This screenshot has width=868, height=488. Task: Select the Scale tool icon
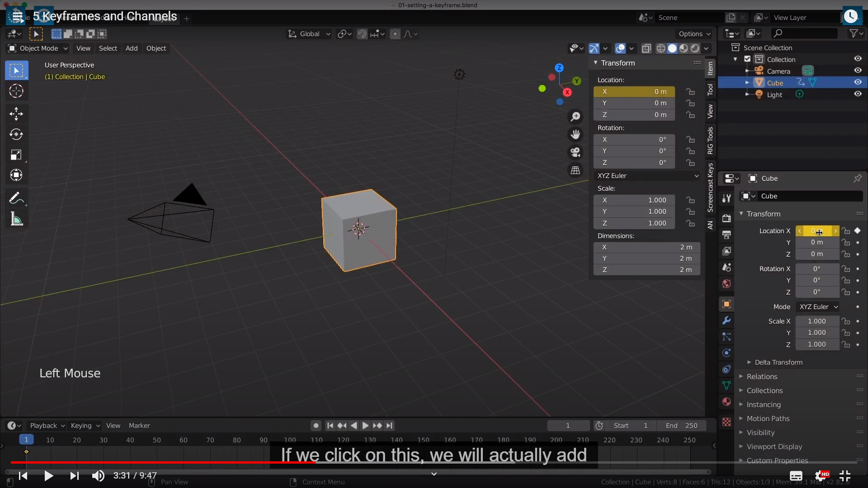[16, 155]
